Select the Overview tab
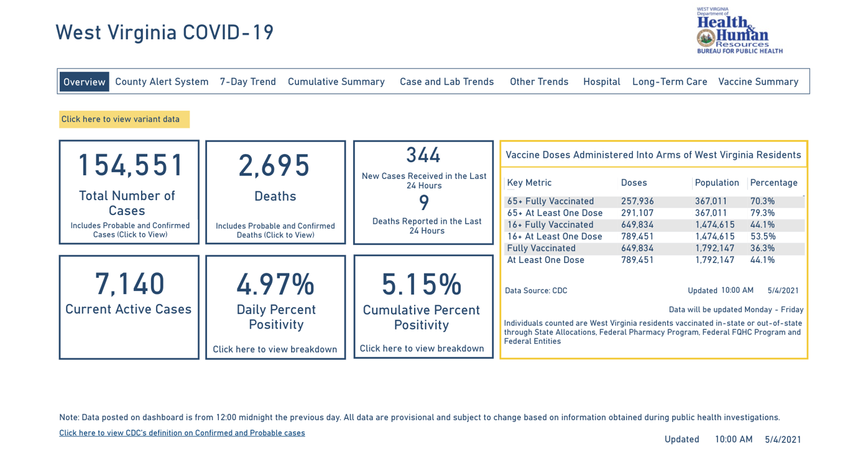 coord(85,81)
